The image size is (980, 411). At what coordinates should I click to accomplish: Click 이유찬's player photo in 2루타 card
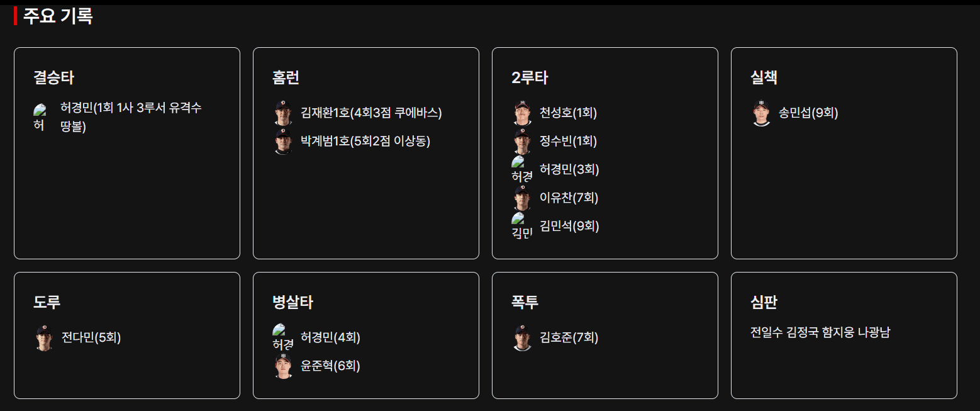[522, 198]
